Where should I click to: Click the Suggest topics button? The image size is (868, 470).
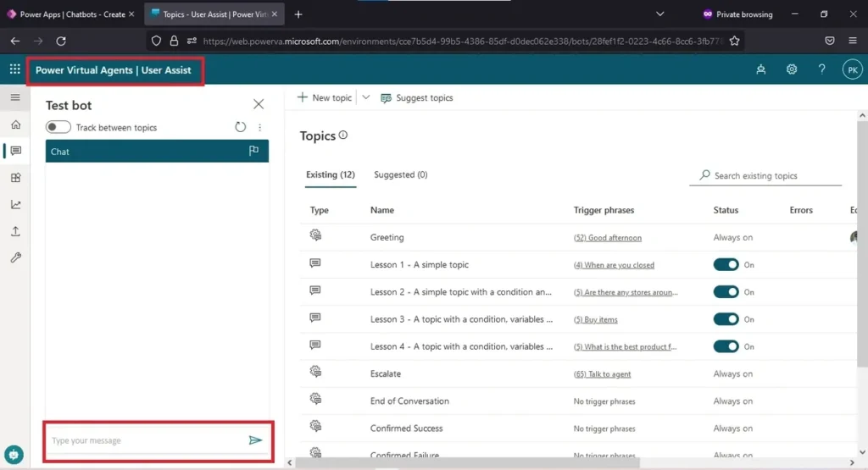417,98
